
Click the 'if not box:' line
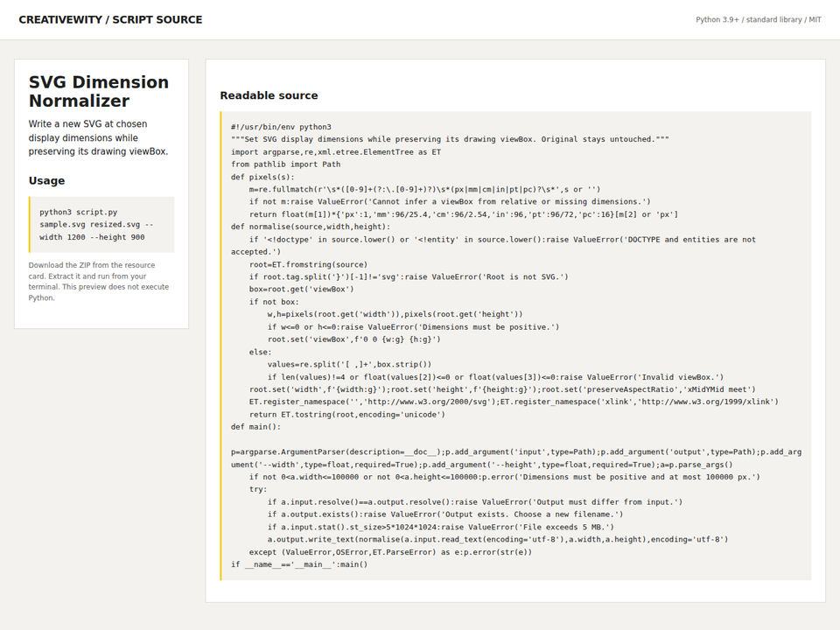pyautogui.click(x=274, y=302)
